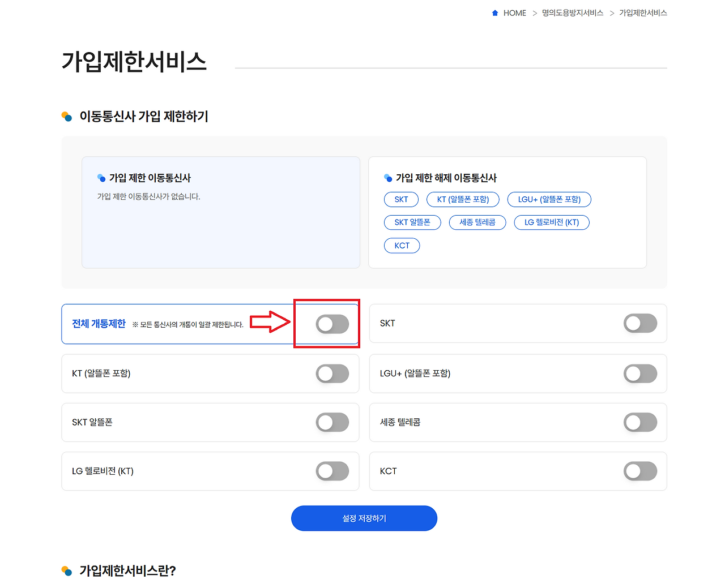Click the icon next to 이동통신사 가입 제한하기 heading
This screenshot has width=725, height=588.
66,116
